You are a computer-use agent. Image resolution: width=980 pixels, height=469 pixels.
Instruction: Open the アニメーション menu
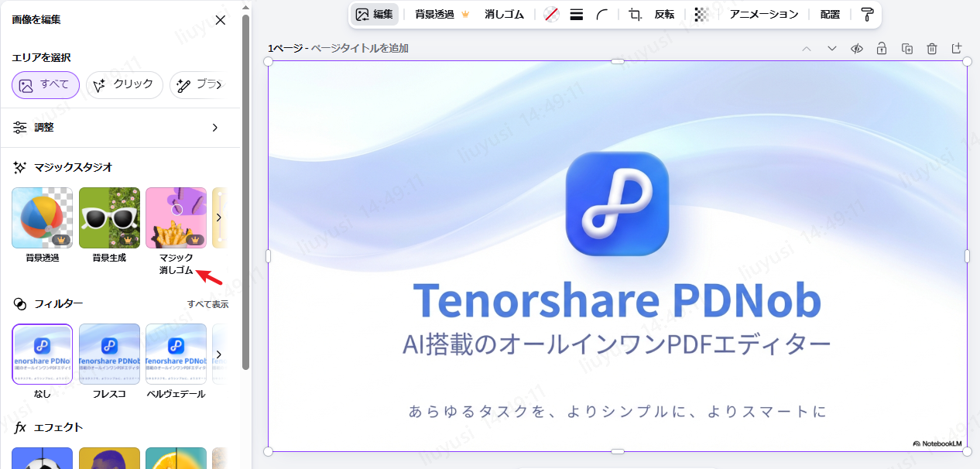763,14
